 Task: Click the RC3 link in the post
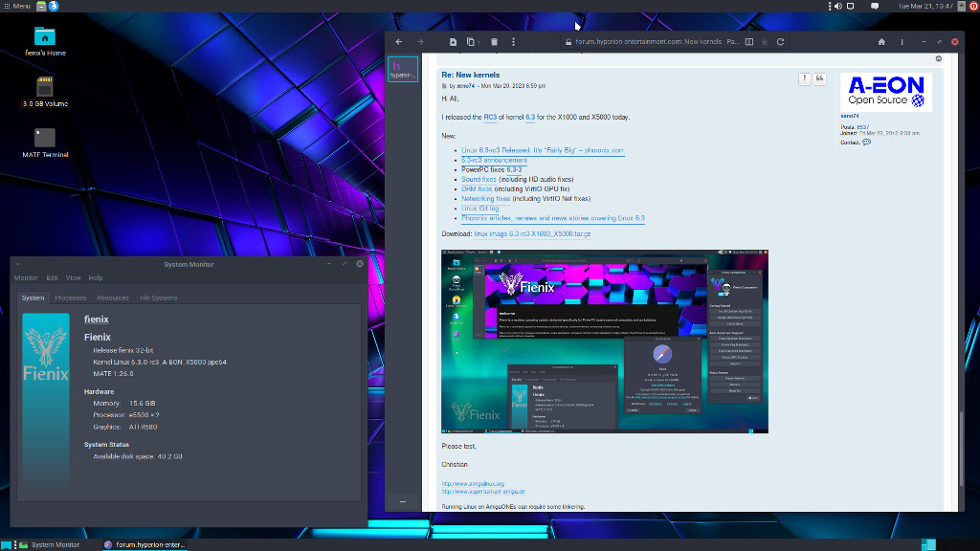pyautogui.click(x=490, y=117)
